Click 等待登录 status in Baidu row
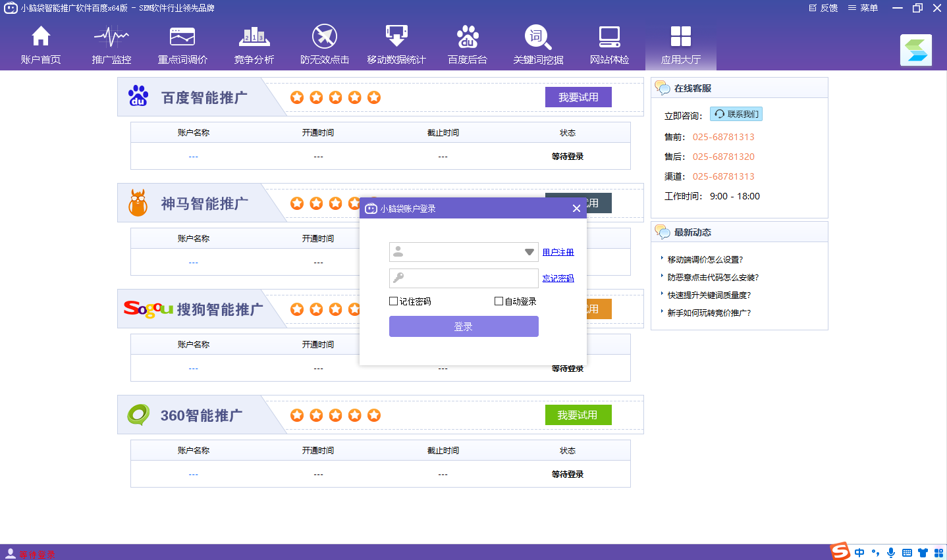The width and height of the screenshot is (947, 560). point(568,157)
